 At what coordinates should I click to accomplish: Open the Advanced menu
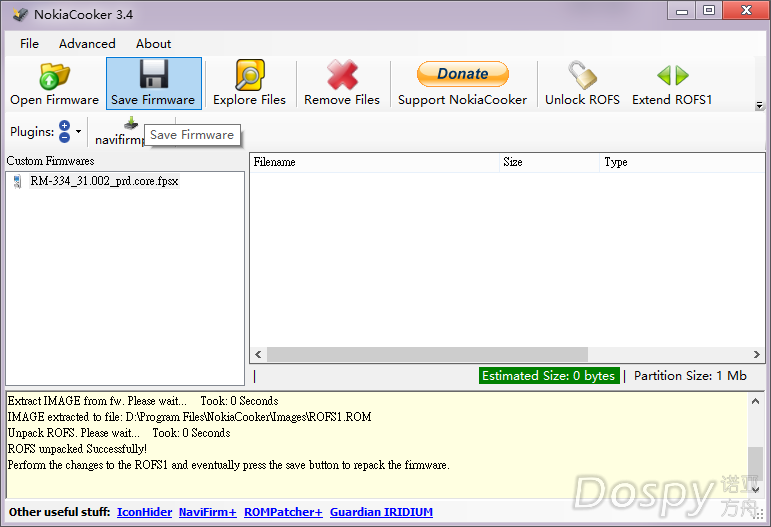87,44
